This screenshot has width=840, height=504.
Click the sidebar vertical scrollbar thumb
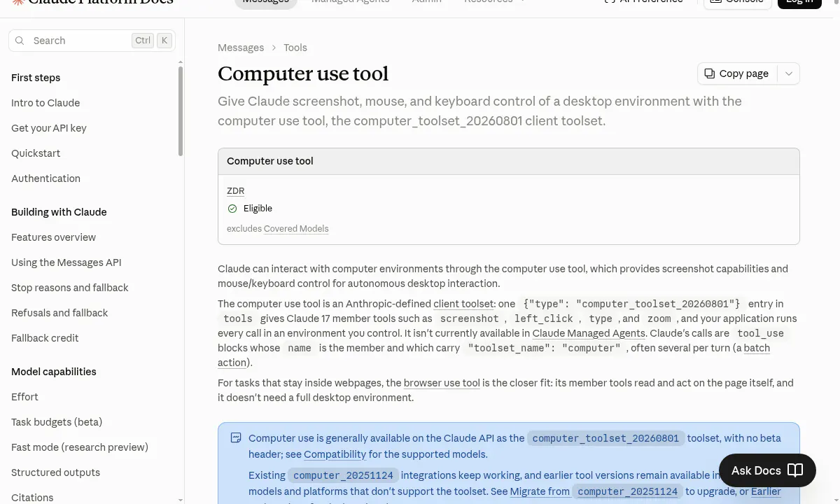tap(181, 111)
